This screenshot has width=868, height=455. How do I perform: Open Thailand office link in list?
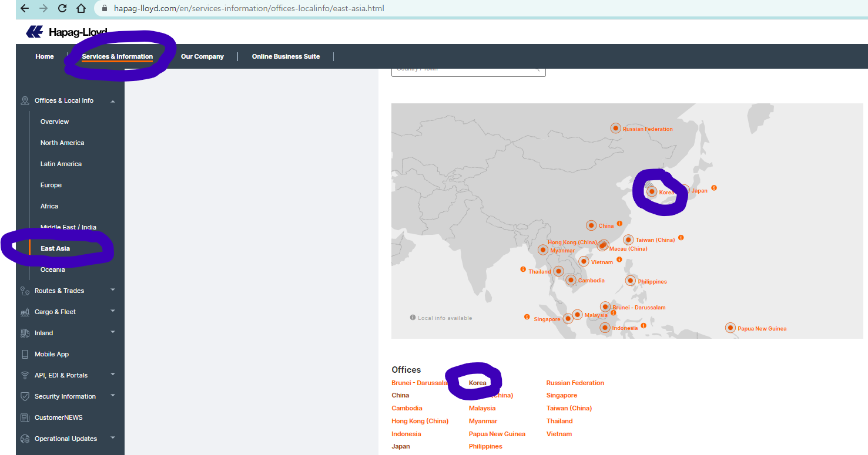coord(559,421)
